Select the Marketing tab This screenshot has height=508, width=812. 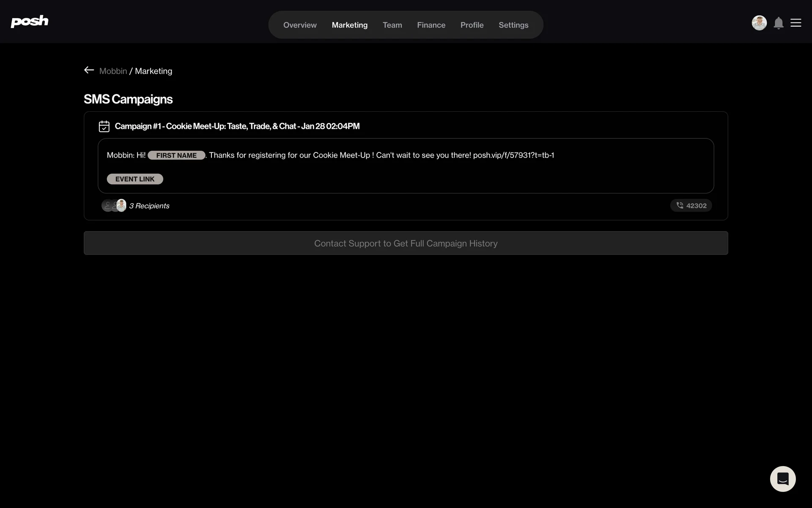349,25
